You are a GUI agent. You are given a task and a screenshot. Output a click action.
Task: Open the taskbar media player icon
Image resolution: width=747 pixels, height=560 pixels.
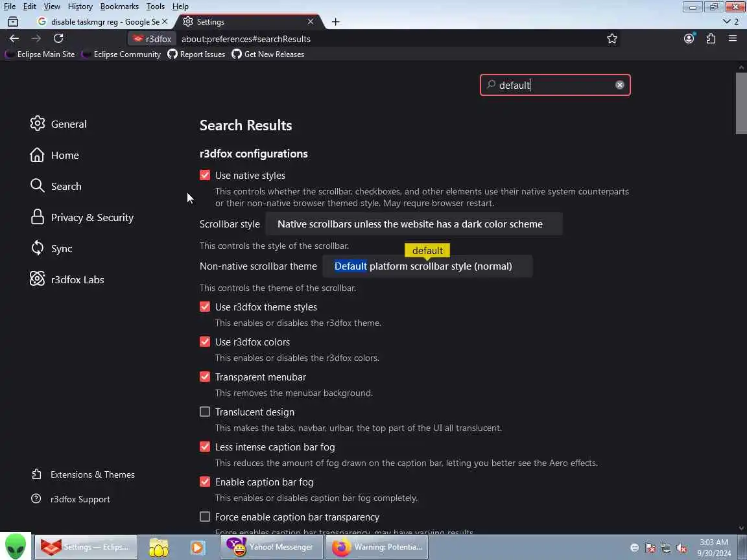click(197, 547)
